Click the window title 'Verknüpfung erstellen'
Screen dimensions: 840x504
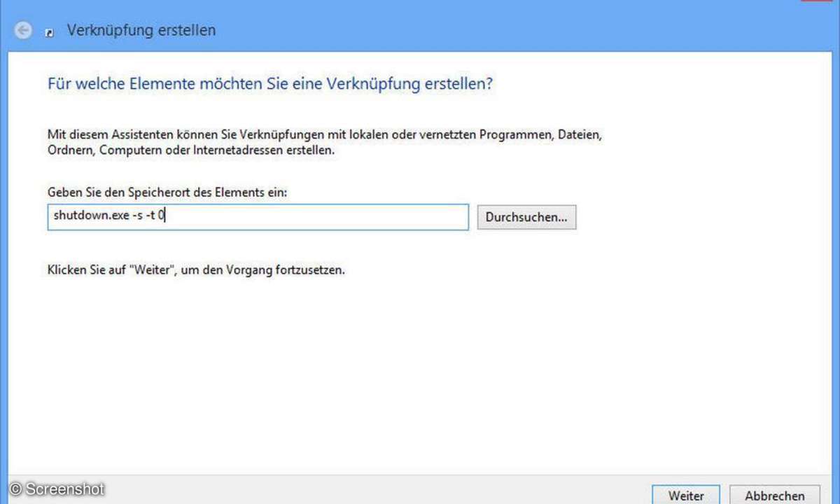tap(141, 31)
